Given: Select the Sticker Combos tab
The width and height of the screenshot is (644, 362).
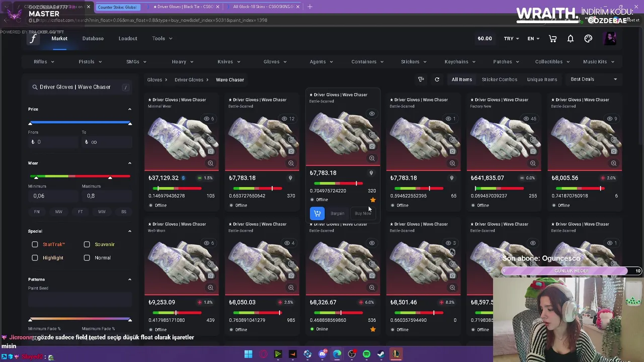Looking at the screenshot, I should 499,79.
